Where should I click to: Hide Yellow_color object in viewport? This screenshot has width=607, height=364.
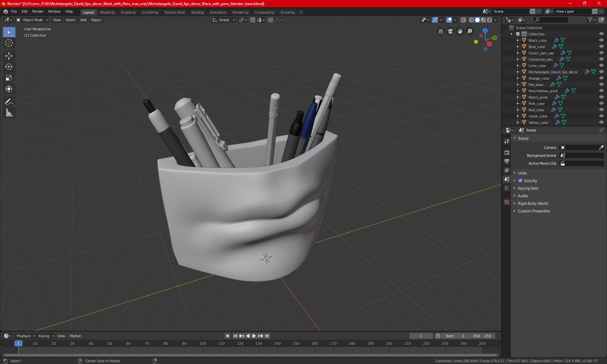[x=601, y=123]
